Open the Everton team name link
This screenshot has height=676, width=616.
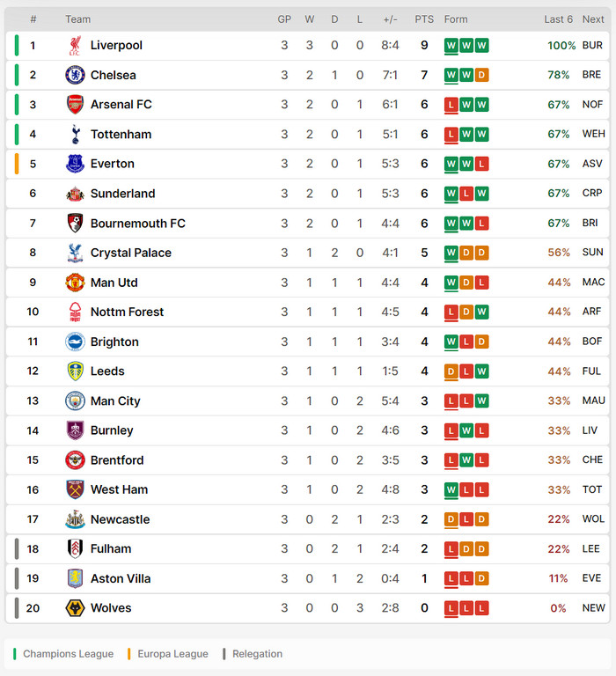tap(112, 164)
